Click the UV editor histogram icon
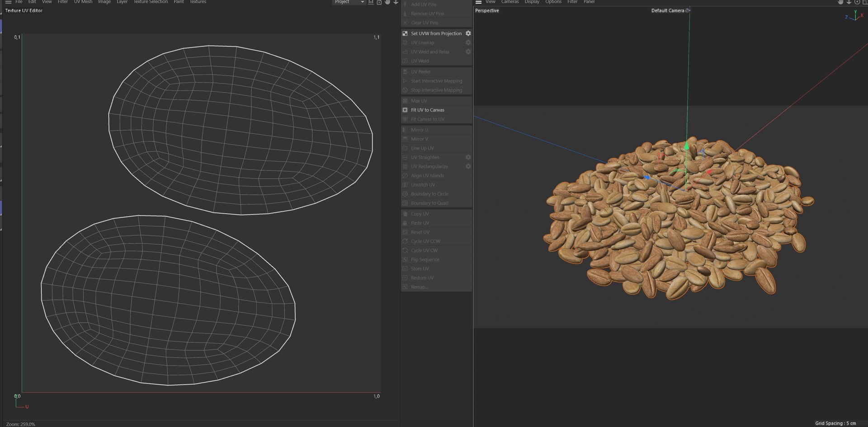 (x=371, y=2)
